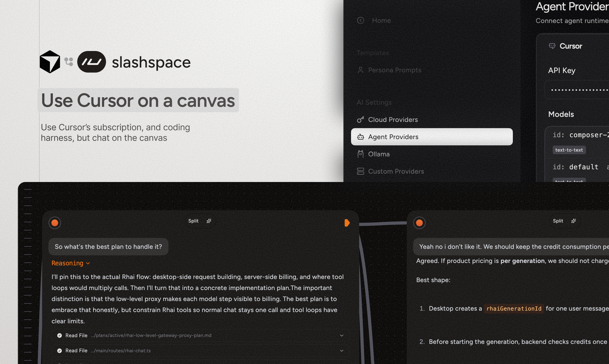Click the orange record dot on left card
609x364 pixels.
(x=54, y=223)
